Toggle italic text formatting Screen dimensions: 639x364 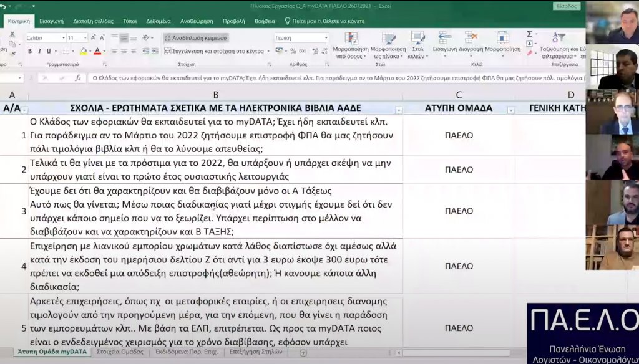tap(39, 51)
